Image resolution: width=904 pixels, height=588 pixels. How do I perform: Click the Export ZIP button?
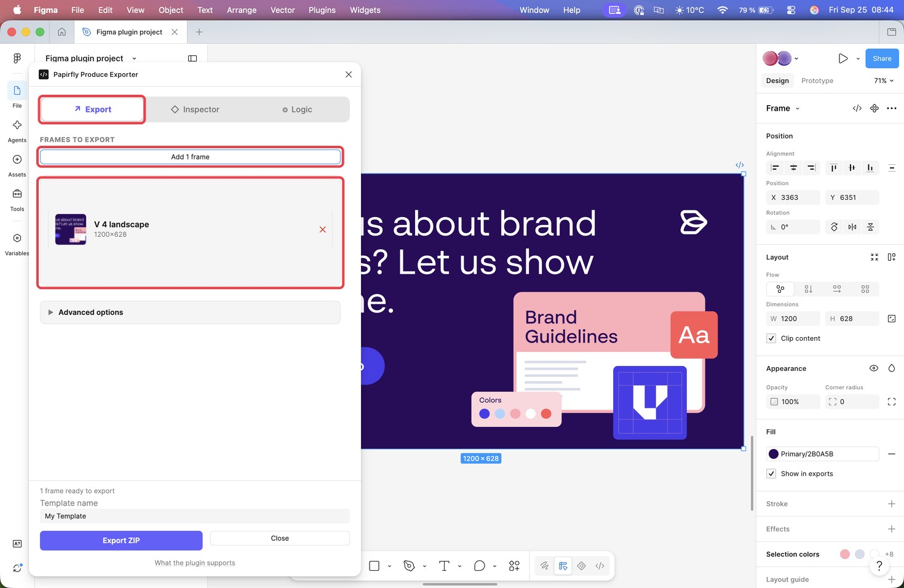[x=121, y=541]
